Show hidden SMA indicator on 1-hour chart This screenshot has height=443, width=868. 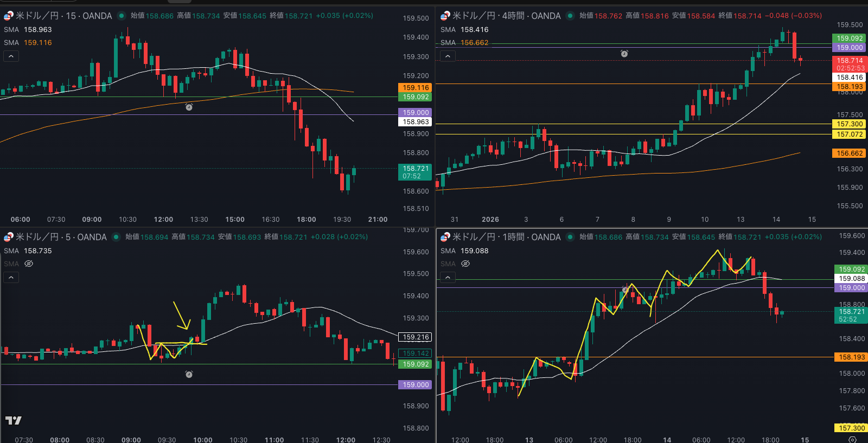point(465,264)
